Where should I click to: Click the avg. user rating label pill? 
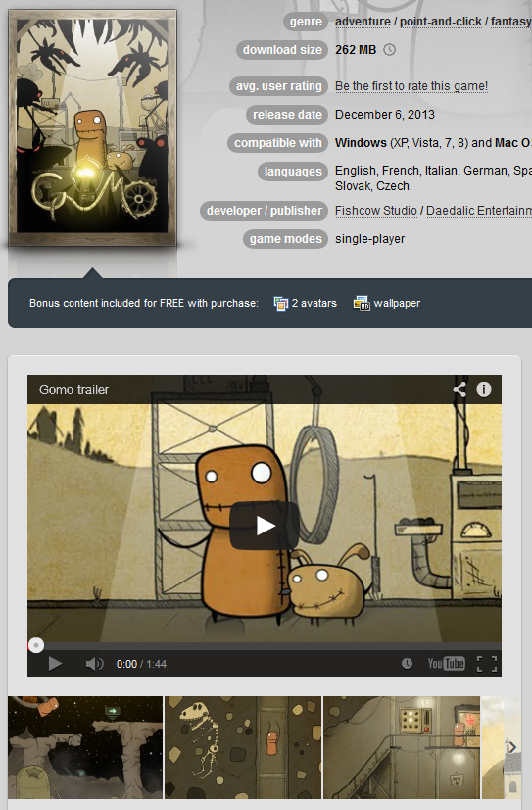[x=278, y=85]
